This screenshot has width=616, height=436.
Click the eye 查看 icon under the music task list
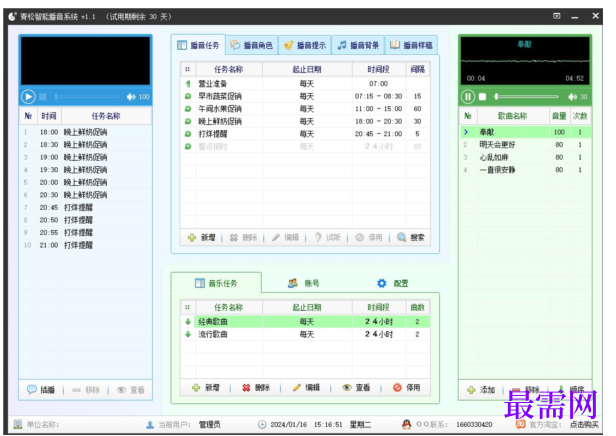pyautogui.click(x=347, y=387)
